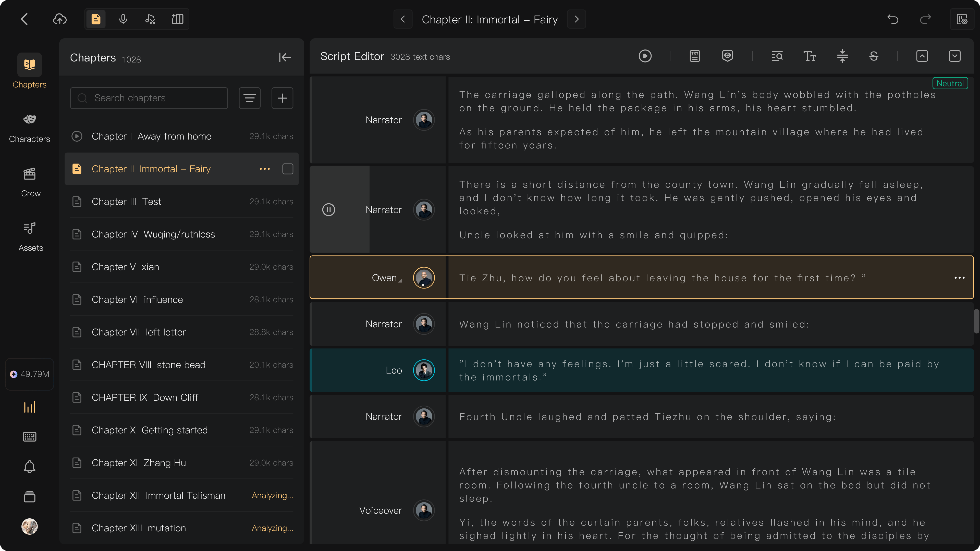The image size is (980, 551).
Task: Open more options for Chapter II row
Action: 264,169
